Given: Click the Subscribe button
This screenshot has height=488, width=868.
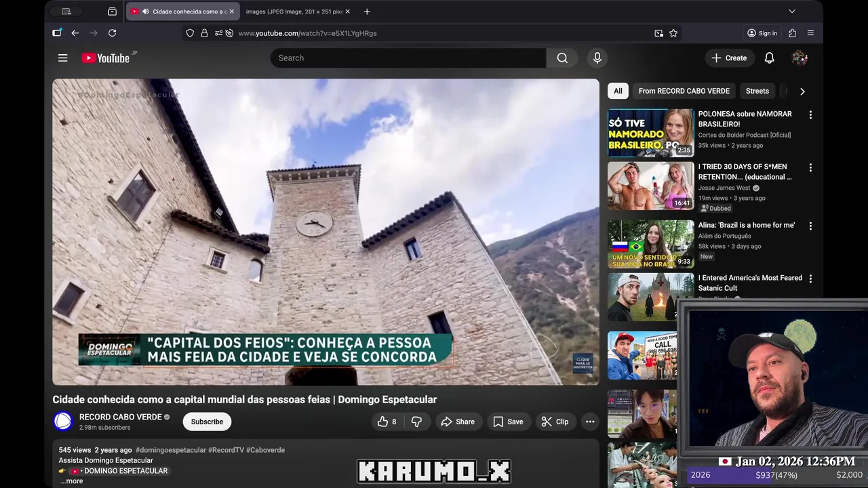Looking at the screenshot, I should coord(207,422).
